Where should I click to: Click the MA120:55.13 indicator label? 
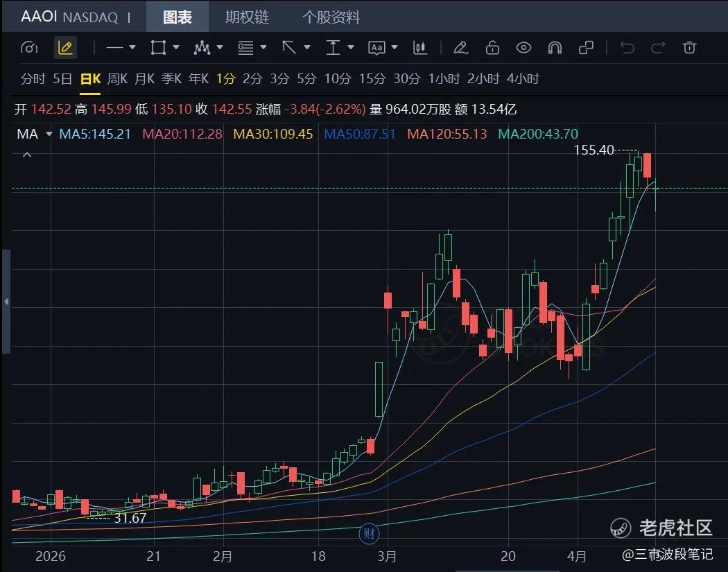tap(447, 135)
